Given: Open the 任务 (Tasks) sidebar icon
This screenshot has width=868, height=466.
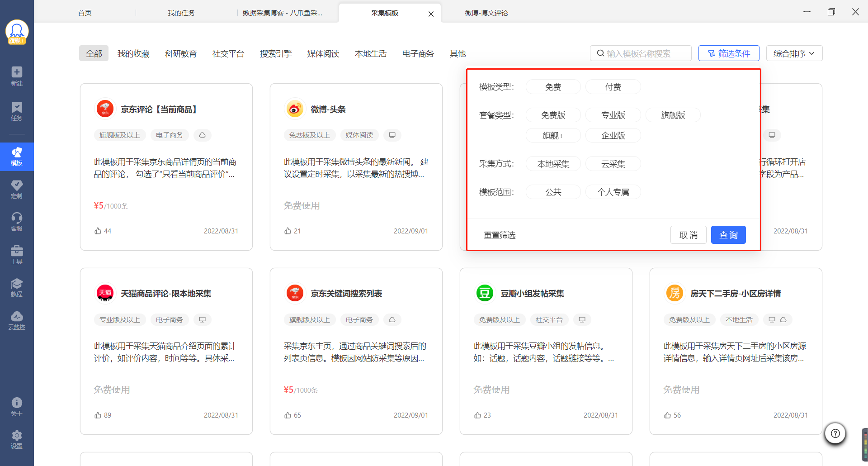Looking at the screenshot, I should click(x=17, y=111).
